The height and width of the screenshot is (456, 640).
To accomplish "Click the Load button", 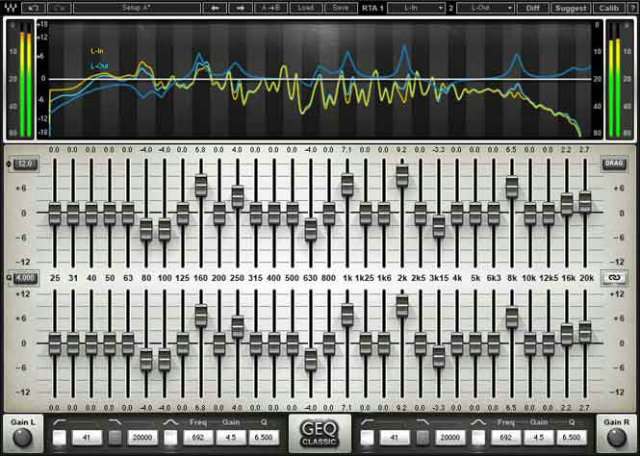I will (x=306, y=8).
